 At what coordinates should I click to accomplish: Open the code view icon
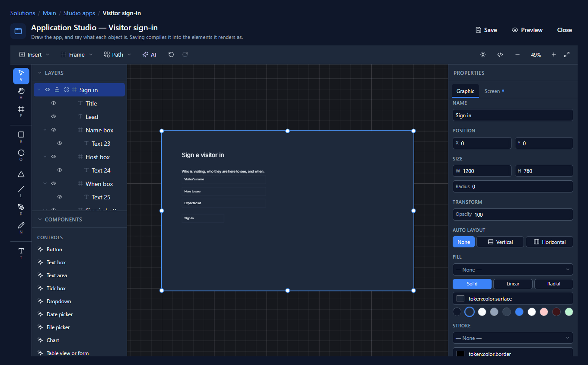[x=500, y=54]
